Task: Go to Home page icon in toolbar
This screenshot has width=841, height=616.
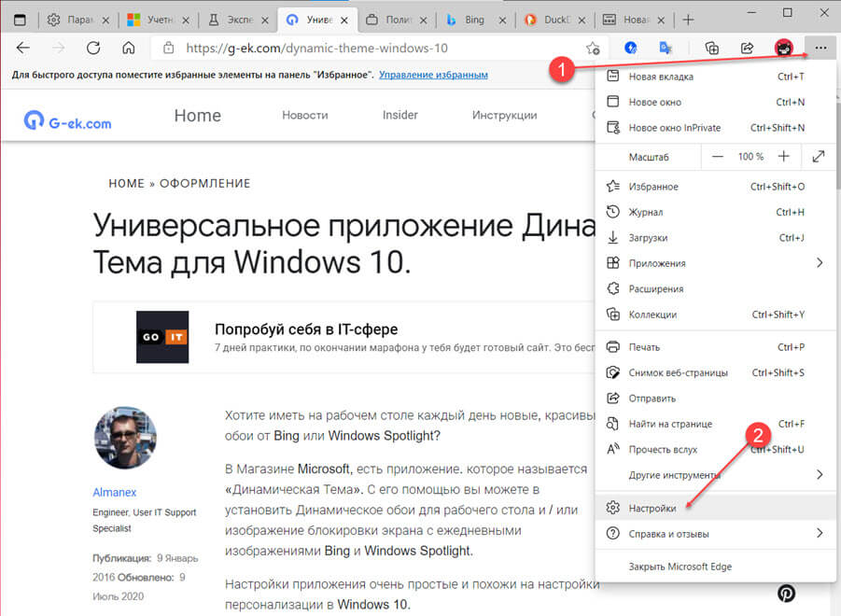Action: click(x=128, y=49)
